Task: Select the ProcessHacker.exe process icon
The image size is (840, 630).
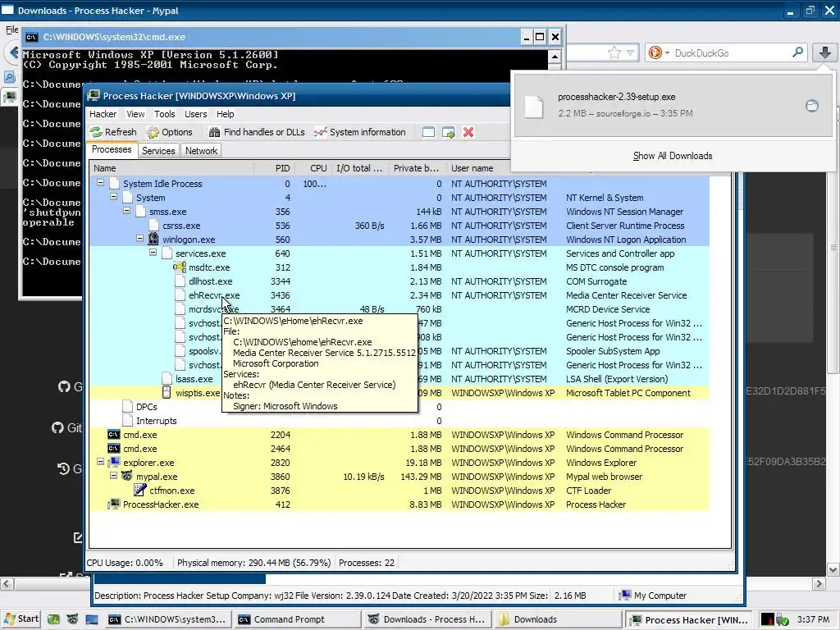Action: tap(113, 504)
